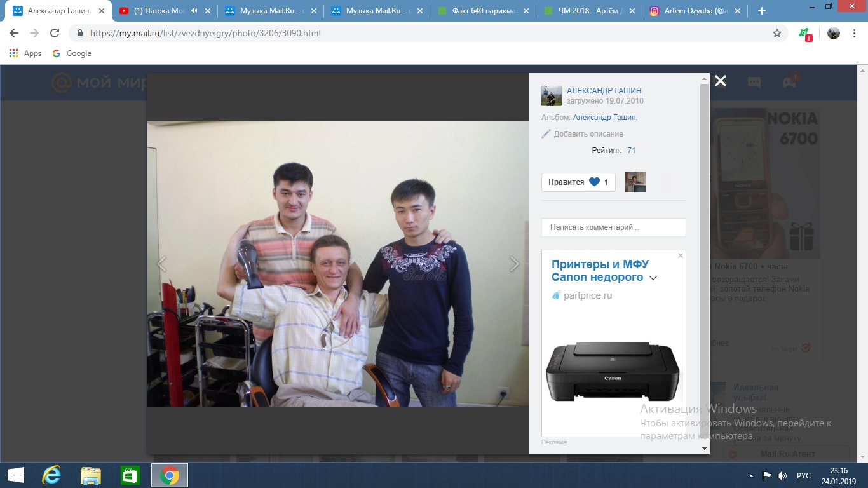Click Chrome forward navigation arrow
Viewport: 868px width, 488px height.
pos(34,33)
